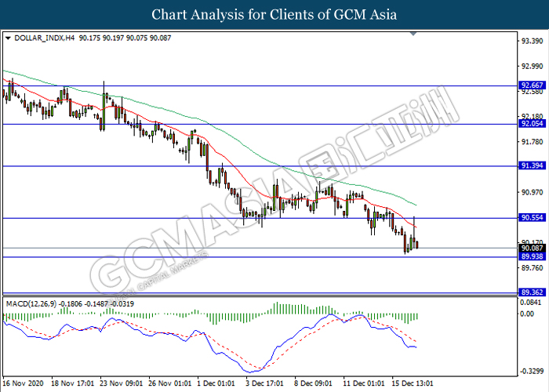Click the 15 Dec 13:01 time label
This screenshot has width=549, height=392.
click(x=413, y=383)
